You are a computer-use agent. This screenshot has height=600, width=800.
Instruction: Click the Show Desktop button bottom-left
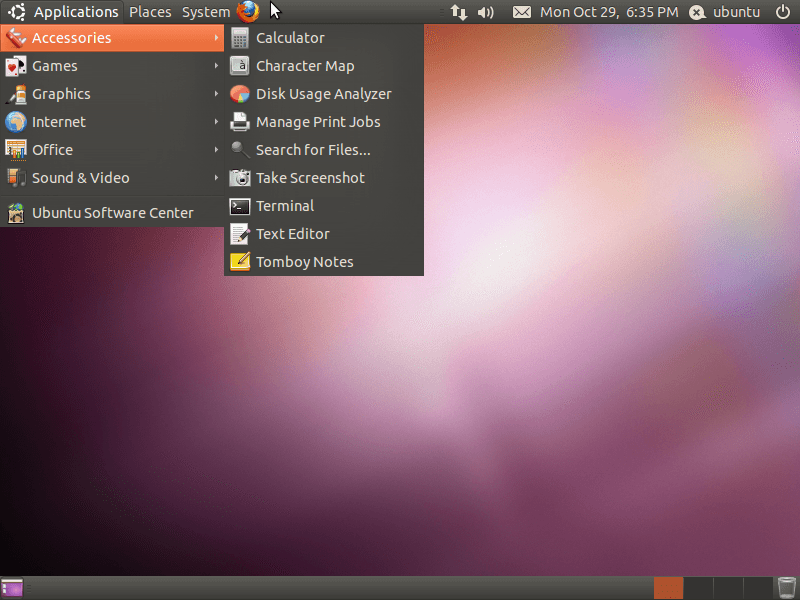click(12, 588)
